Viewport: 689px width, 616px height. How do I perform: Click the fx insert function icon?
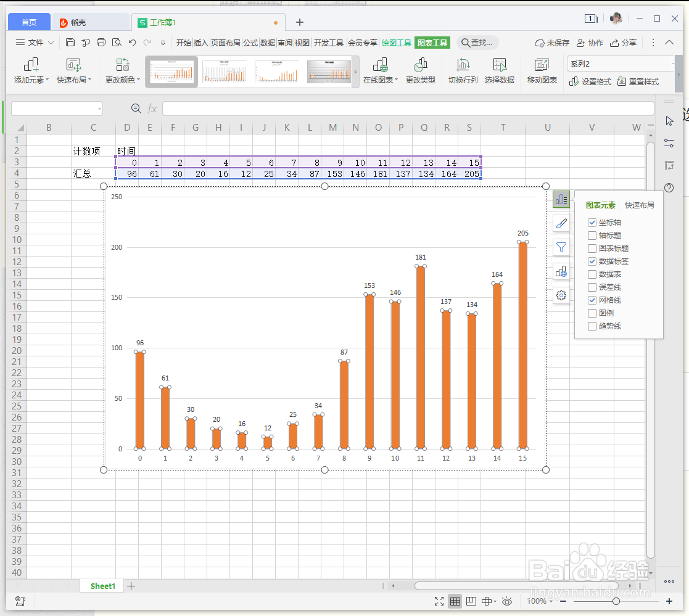coord(152,109)
